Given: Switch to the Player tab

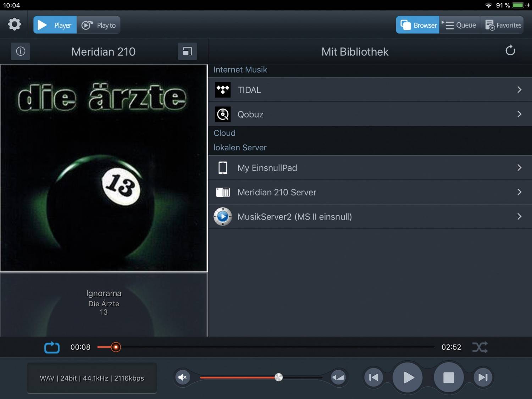Looking at the screenshot, I should [55, 25].
